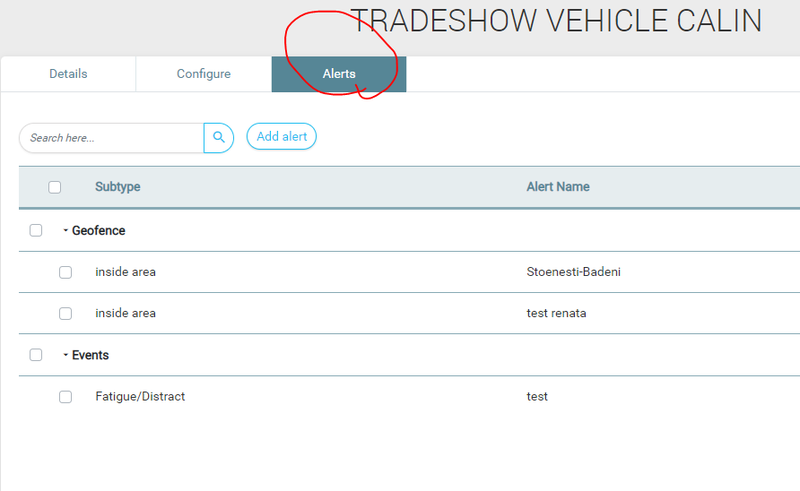Sort by the Alert Name column header
The image size is (800, 491).
(558, 187)
